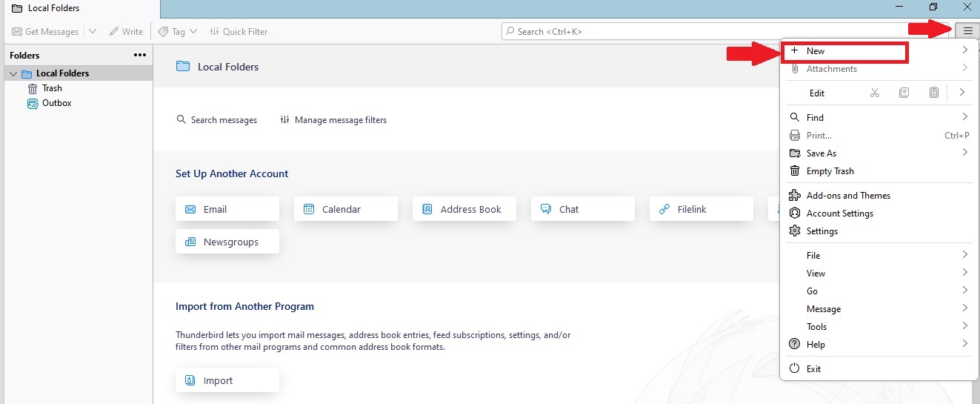
Task: Open the Get Messages dropdown arrow
Action: click(x=93, y=31)
